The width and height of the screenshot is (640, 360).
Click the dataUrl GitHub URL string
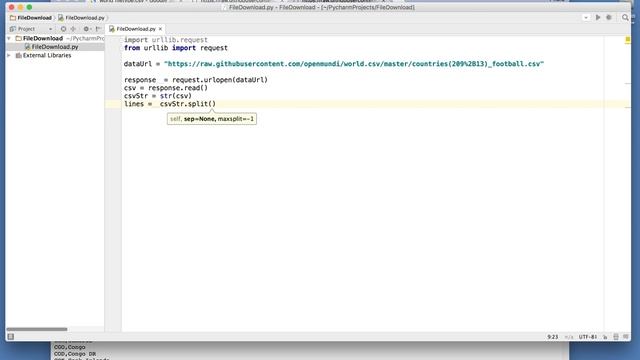pos(354,64)
